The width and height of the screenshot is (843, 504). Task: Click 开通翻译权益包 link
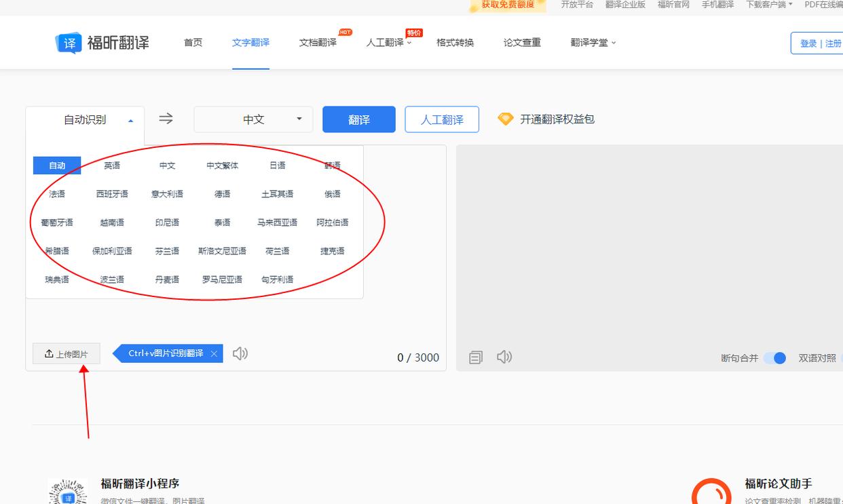pos(557,119)
